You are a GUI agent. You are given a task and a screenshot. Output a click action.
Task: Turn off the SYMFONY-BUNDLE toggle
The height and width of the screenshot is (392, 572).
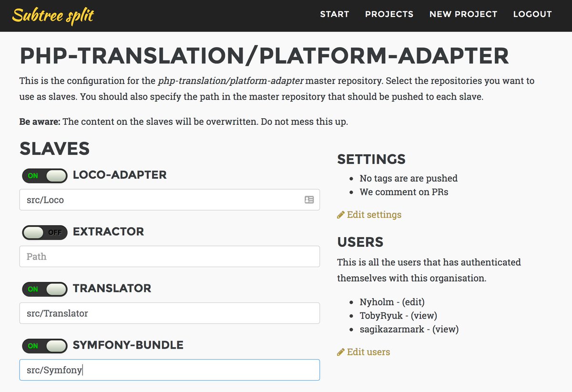point(44,345)
